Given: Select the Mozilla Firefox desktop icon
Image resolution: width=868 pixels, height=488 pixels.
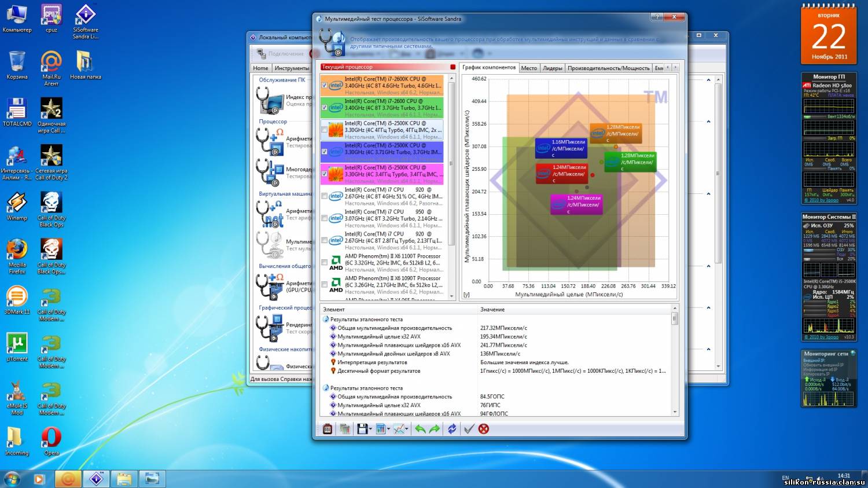Looking at the screenshot, I should coord(17,256).
